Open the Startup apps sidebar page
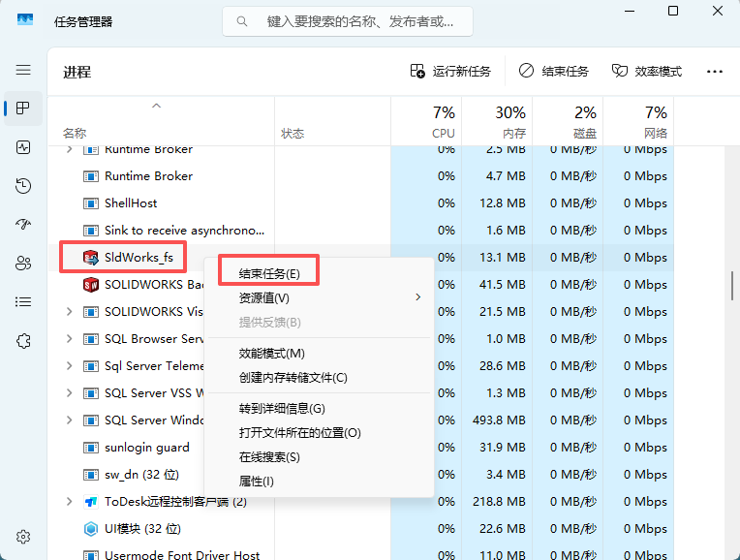740x560 pixels. (x=23, y=224)
